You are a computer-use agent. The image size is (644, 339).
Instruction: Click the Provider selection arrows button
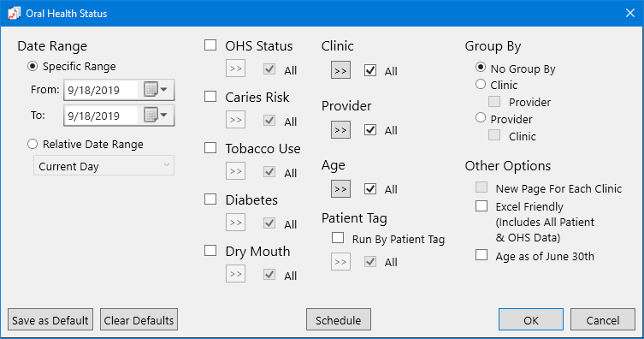[340, 130]
